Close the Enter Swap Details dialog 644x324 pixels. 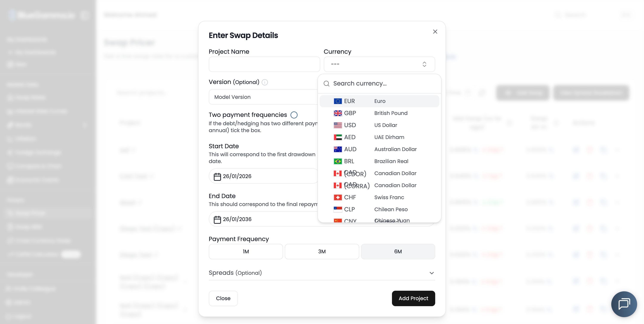[x=435, y=32]
